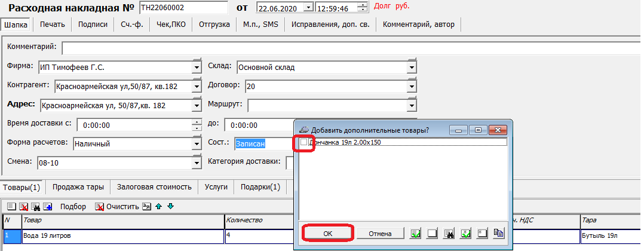Click the Отмена button
The width and height of the screenshot is (644, 251).
point(379,234)
